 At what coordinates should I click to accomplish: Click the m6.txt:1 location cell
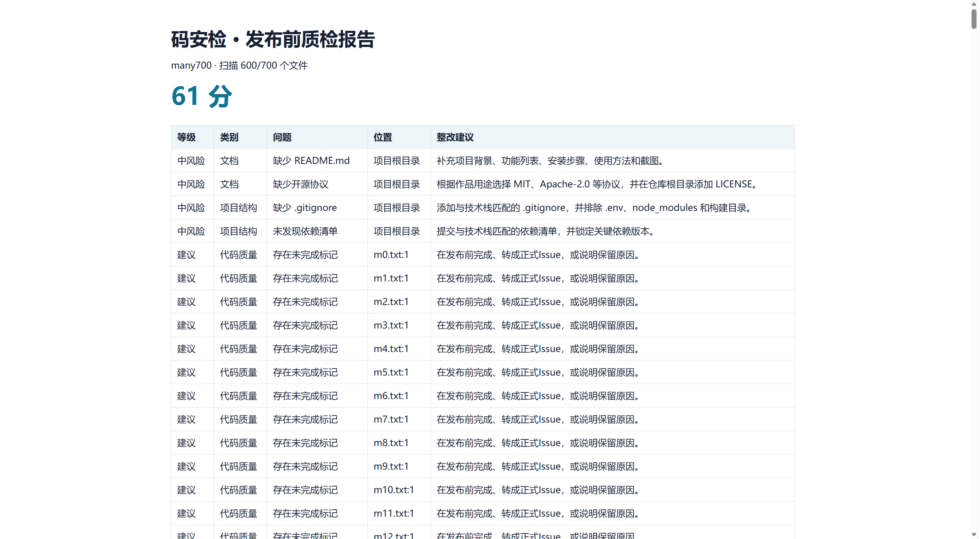399,396
